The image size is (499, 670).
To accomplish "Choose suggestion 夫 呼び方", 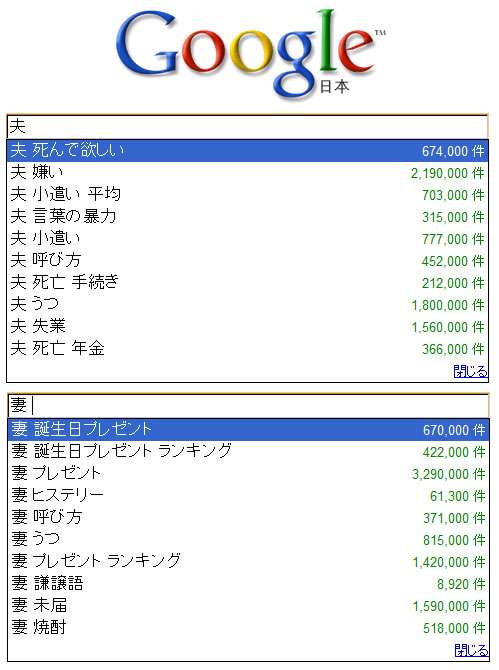I will [247, 261].
